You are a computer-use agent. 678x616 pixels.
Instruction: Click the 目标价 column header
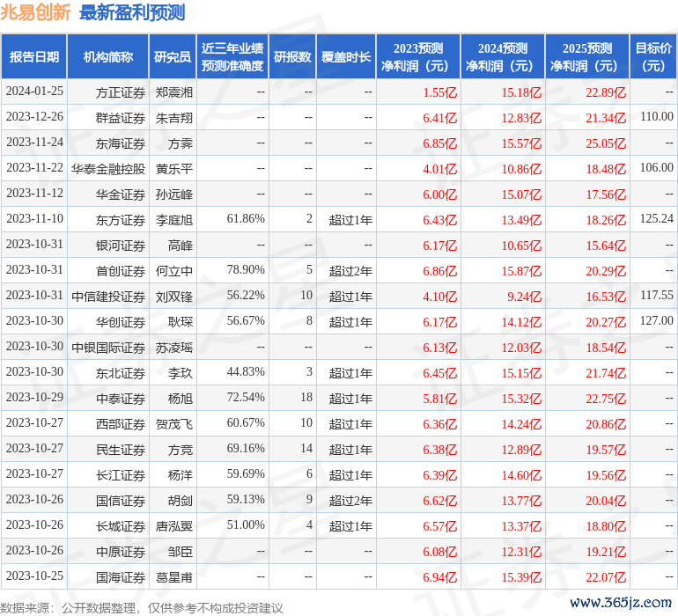(x=653, y=56)
